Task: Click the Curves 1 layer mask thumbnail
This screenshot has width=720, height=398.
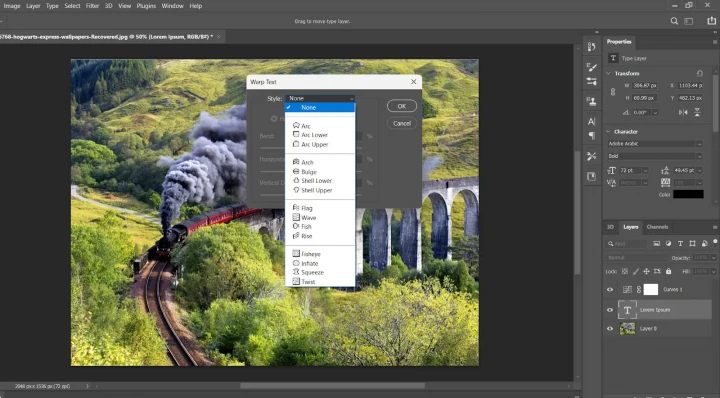Action: [651, 289]
